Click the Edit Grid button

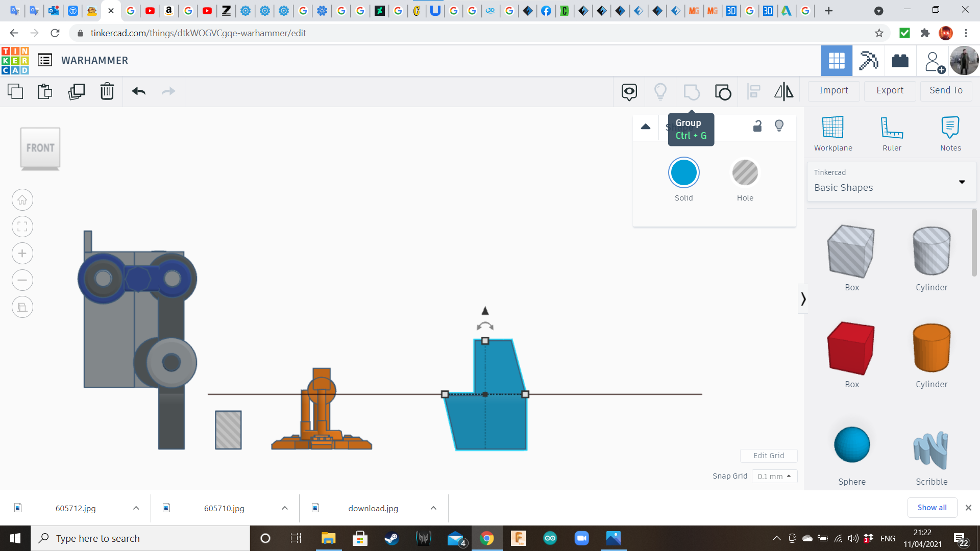tap(769, 456)
